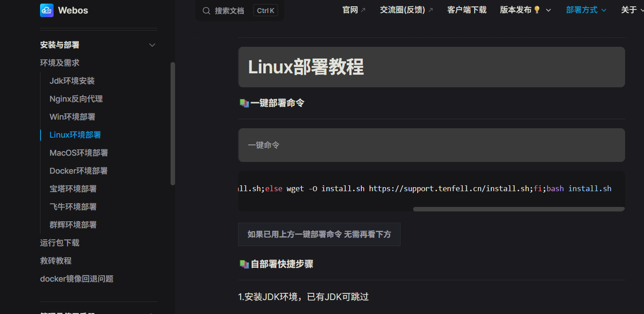Open the Jdk环境安装 sidebar entry
Image resolution: width=644 pixels, height=314 pixels.
[x=72, y=81]
